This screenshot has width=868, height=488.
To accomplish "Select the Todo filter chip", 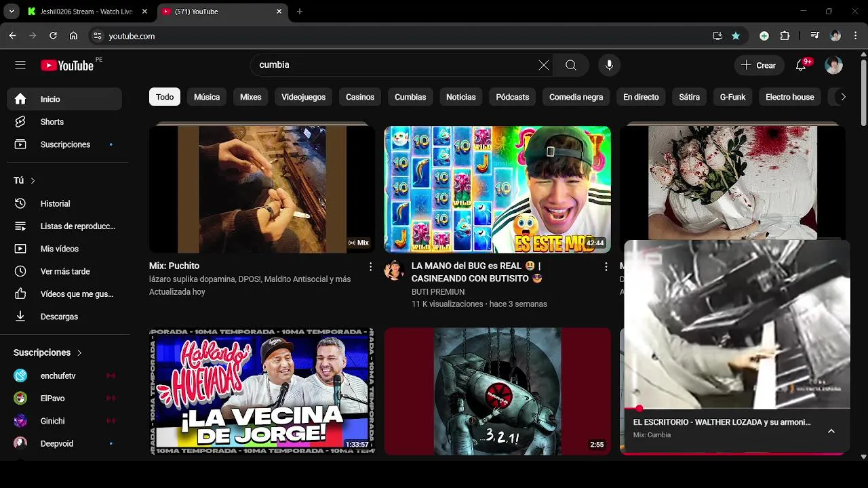I will click(x=165, y=97).
